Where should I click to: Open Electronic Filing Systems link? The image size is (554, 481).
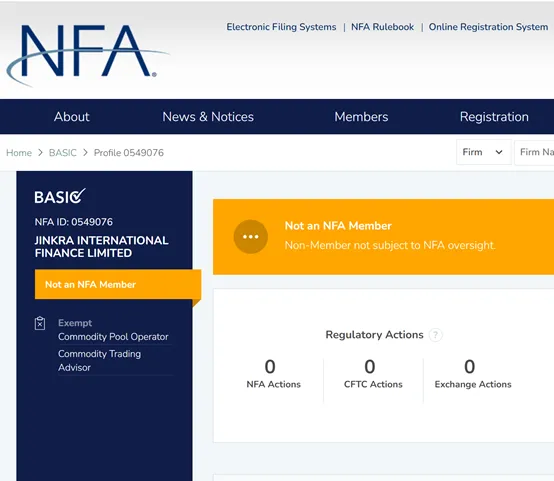tap(281, 27)
